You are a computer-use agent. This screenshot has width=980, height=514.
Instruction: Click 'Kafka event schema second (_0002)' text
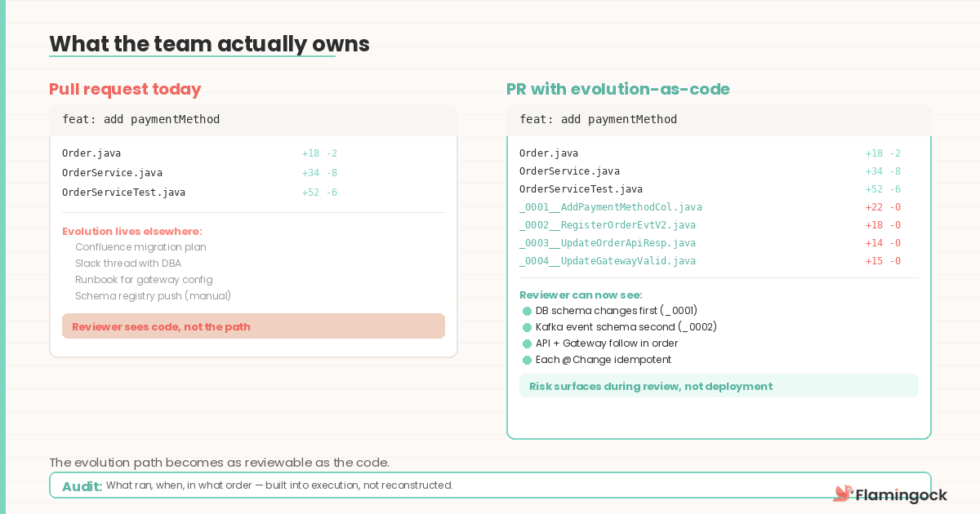click(626, 327)
